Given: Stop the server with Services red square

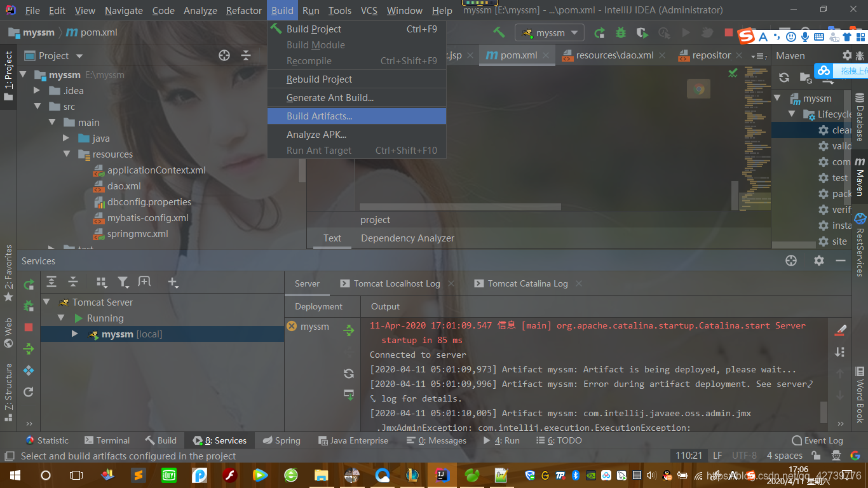Looking at the screenshot, I should coord(29,327).
